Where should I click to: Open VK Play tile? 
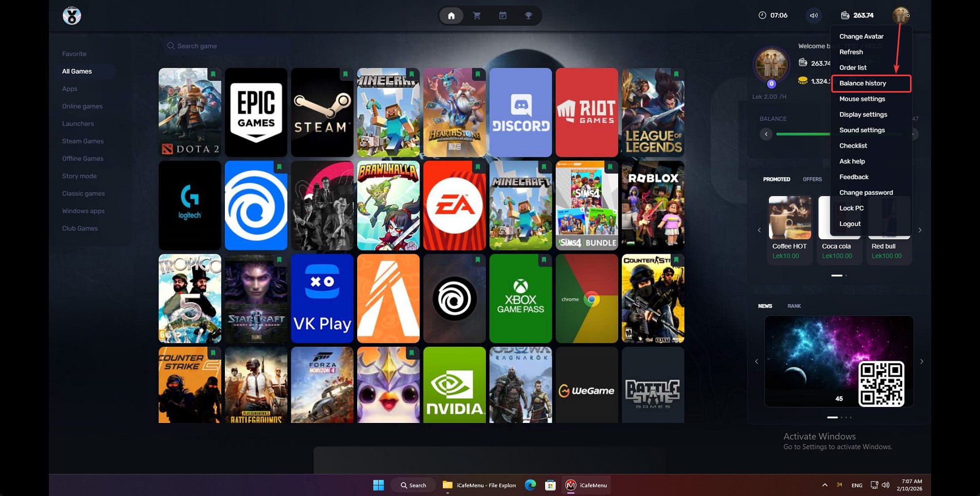[322, 298]
